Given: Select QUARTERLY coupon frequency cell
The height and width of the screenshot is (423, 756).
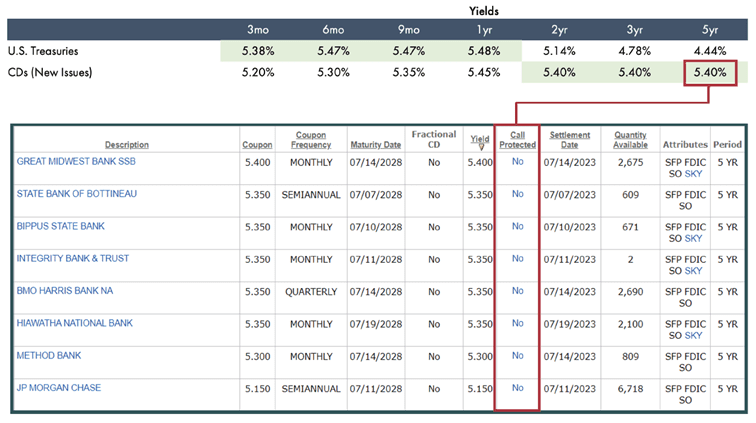Looking at the screenshot, I should 311,292.
